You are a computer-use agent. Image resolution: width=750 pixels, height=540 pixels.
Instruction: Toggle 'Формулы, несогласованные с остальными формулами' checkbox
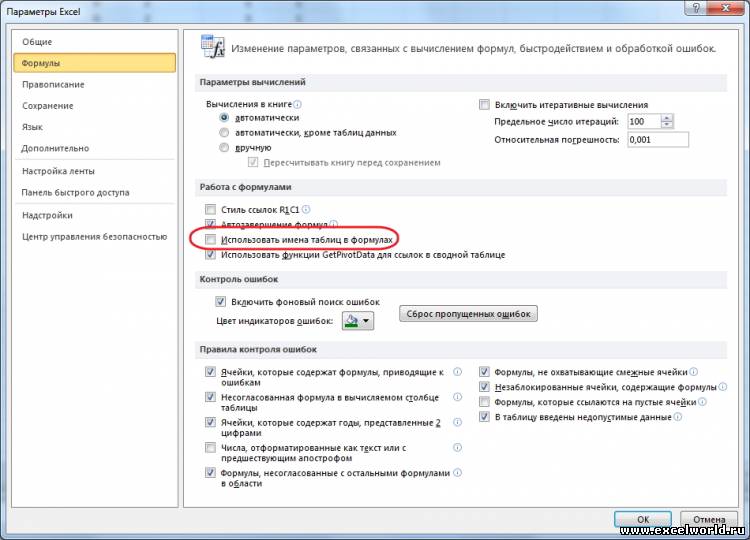(x=210, y=473)
